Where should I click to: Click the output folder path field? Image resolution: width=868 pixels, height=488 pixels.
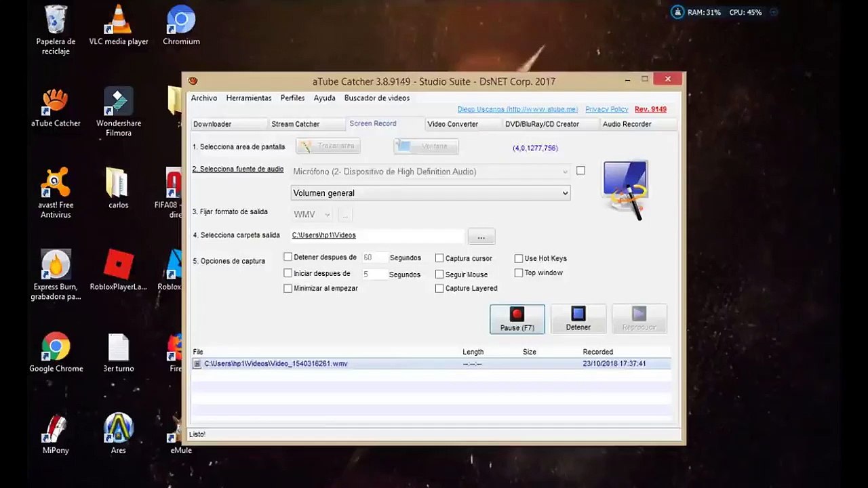pyautogui.click(x=378, y=235)
